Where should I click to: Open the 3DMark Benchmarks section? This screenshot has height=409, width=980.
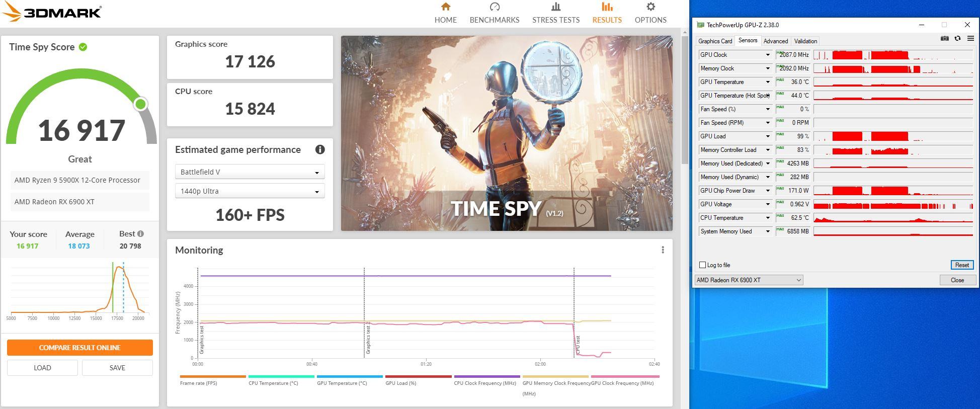(494, 13)
